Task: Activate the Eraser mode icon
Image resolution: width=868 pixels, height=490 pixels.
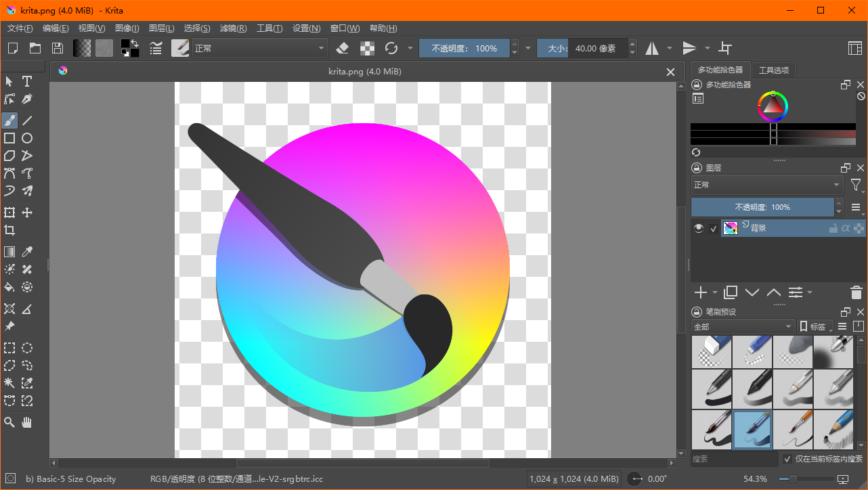Action: 342,48
